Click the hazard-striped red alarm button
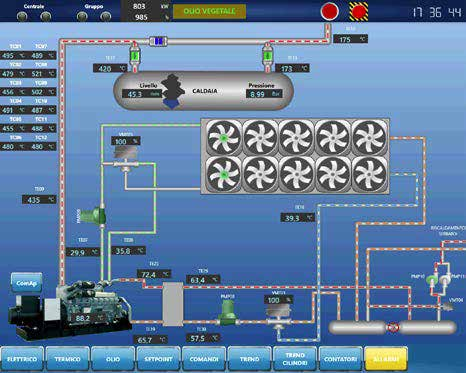This screenshot has width=466, height=373. tap(359, 12)
